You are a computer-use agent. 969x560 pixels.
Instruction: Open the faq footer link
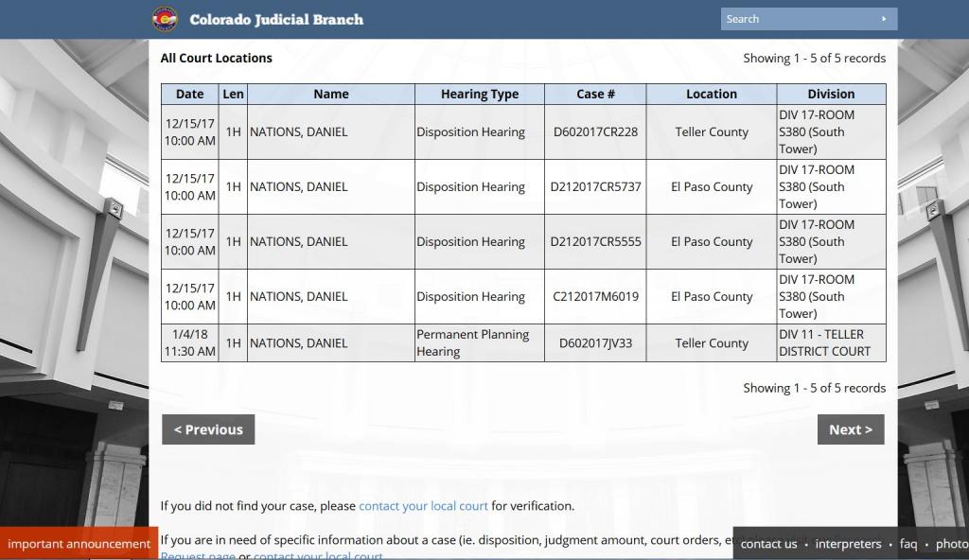click(x=908, y=544)
